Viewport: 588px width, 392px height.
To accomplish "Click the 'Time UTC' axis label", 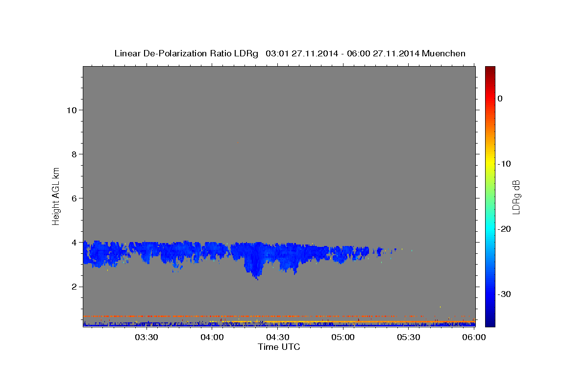I will click(x=279, y=347).
